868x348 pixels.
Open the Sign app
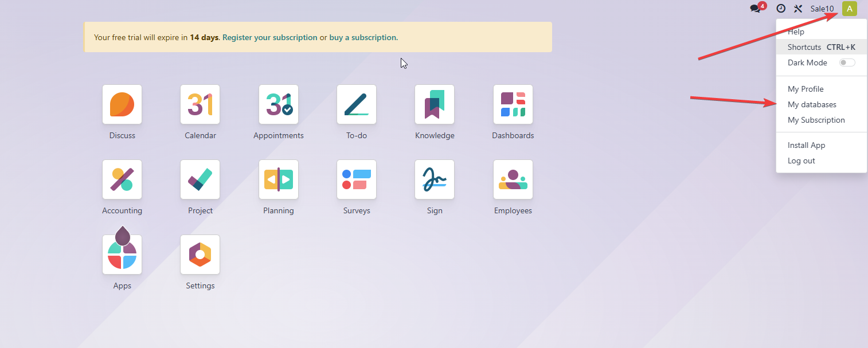(435, 179)
